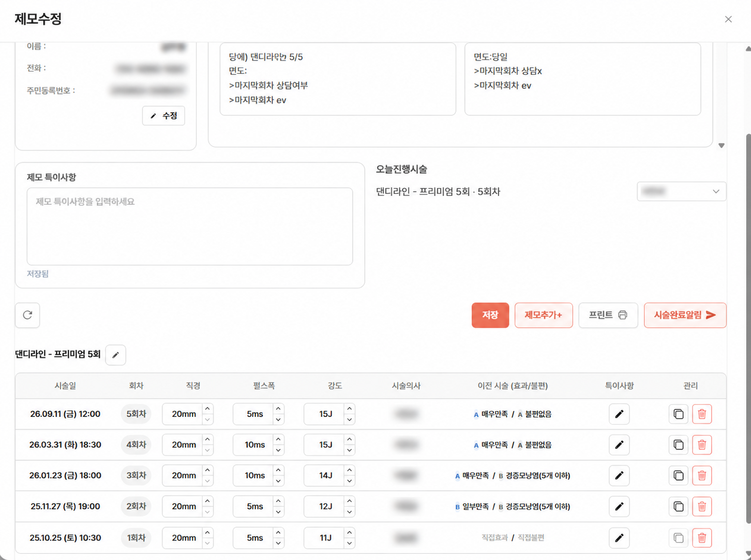Copy the 3회차 treatment row
The height and width of the screenshot is (560, 751).
679,475
